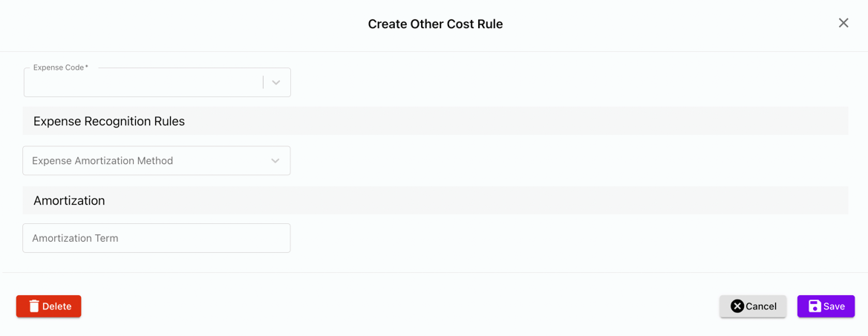Click the Expense Amortization Method placeholder text
The image size is (868, 336).
(x=102, y=161)
